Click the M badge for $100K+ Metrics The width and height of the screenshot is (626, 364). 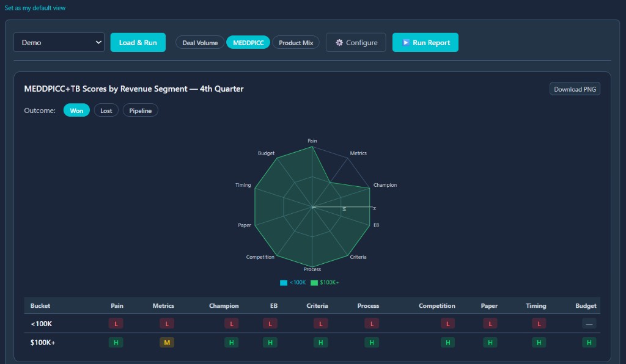(167, 343)
